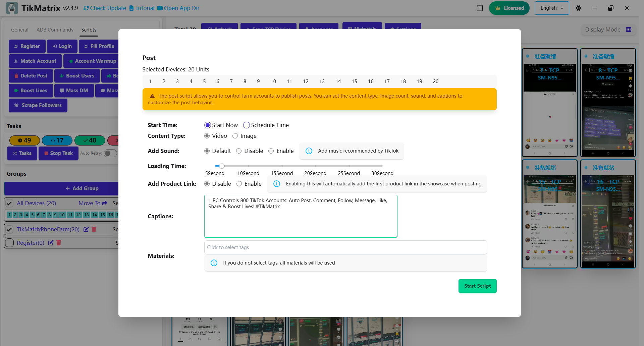This screenshot has width=644, height=346.
Task: Click the Materials info icon
Action: coord(214,263)
